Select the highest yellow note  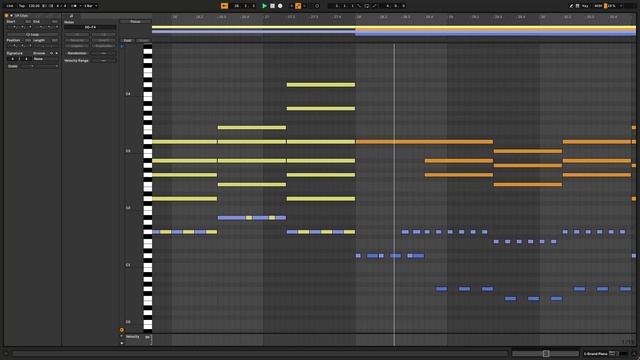[321, 85]
